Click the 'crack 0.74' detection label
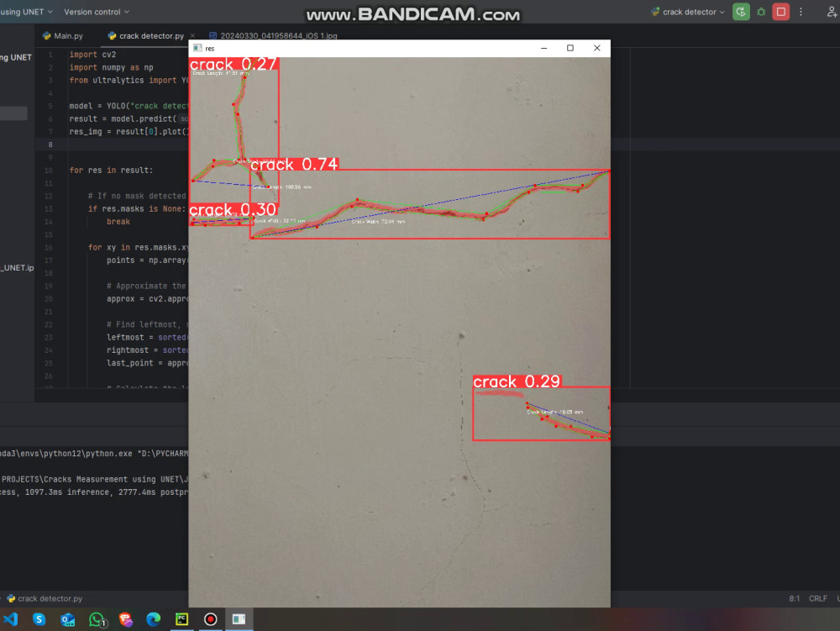This screenshot has width=840, height=631. click(294, 164)
